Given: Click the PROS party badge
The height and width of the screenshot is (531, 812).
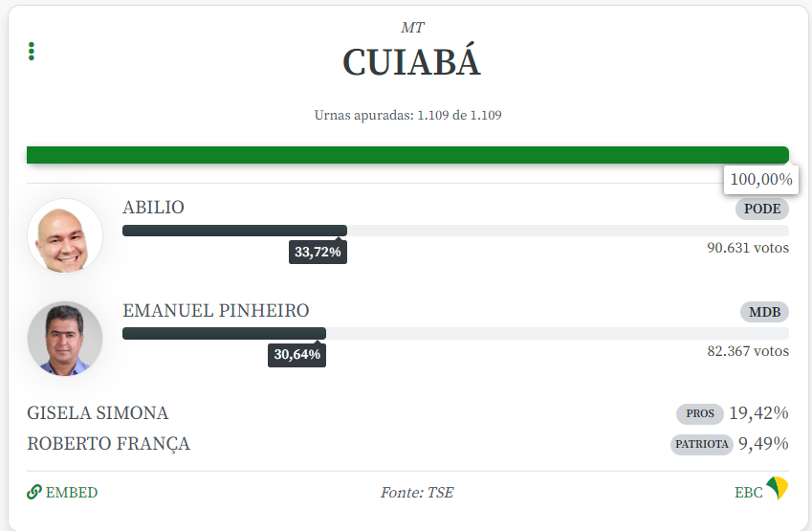Looking at the screenshot, I should (700, 414).
